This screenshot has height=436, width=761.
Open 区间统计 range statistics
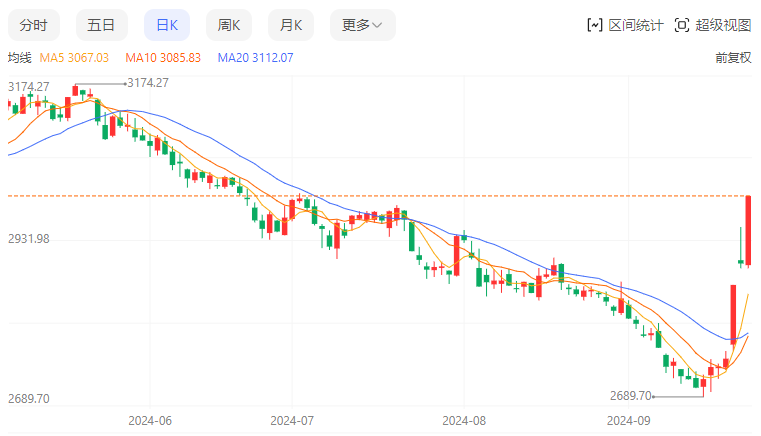(635, 25)
